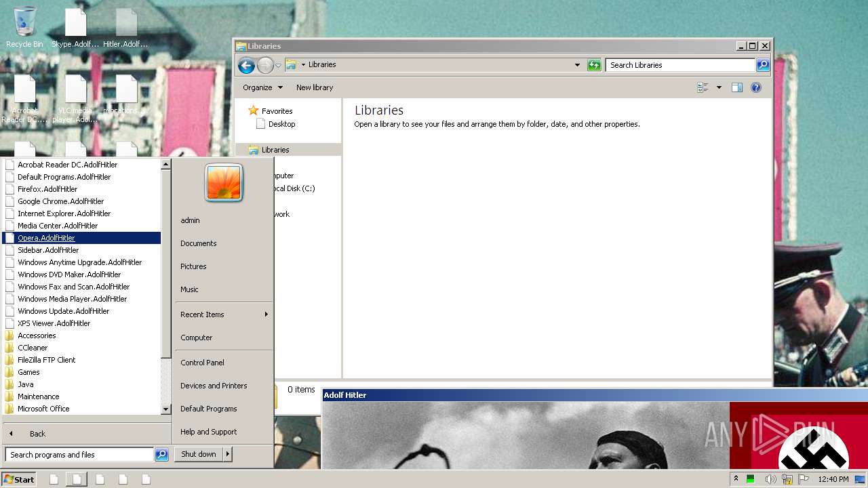Expand the Recent Items submenu

point(224,314)
